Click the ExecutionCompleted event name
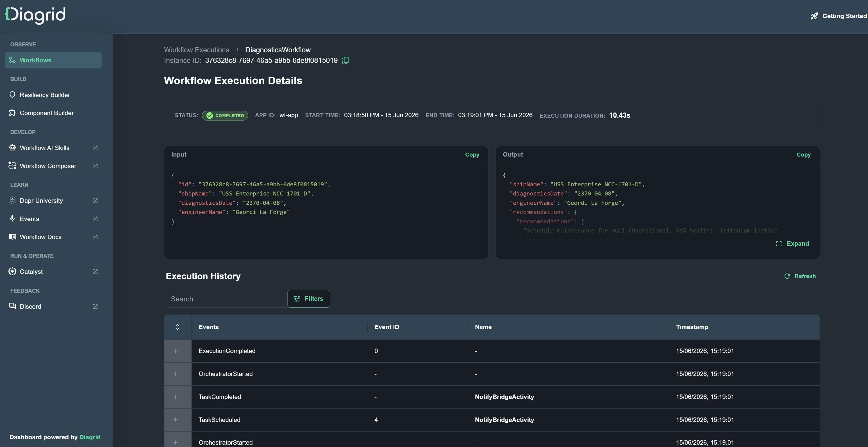 pyautogui.click(x=227, y=351)
